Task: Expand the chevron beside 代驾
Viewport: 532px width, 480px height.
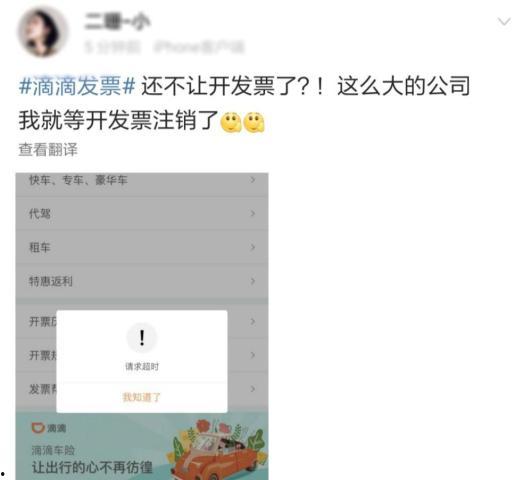Action: pos(253,213)
